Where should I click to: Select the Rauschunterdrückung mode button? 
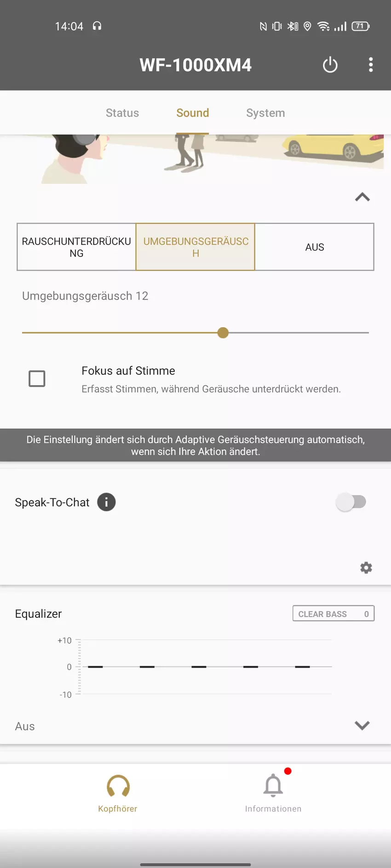point(76,247)
